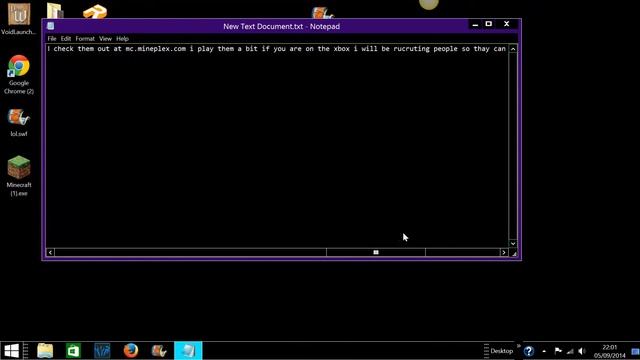Click the horizontal scrollbar right arrow
The height and width of the screenshot is (360, 640).
(x=504, y=253)
